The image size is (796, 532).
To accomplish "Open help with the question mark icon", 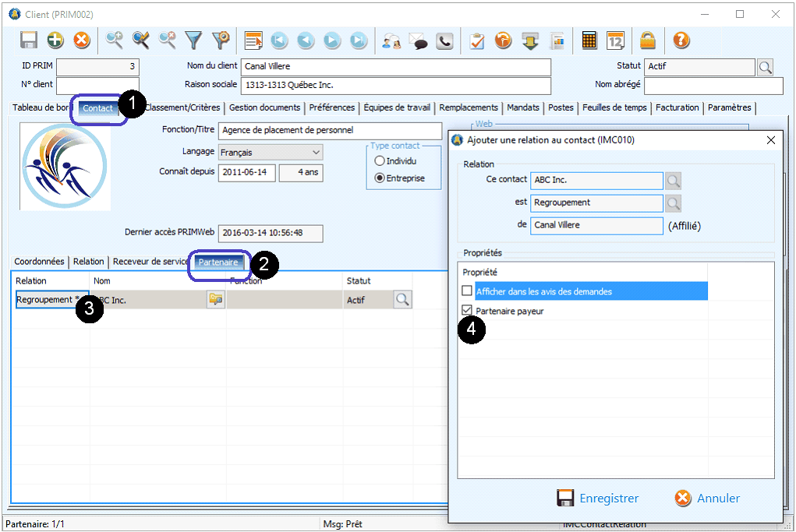I will tap(681, 41).
